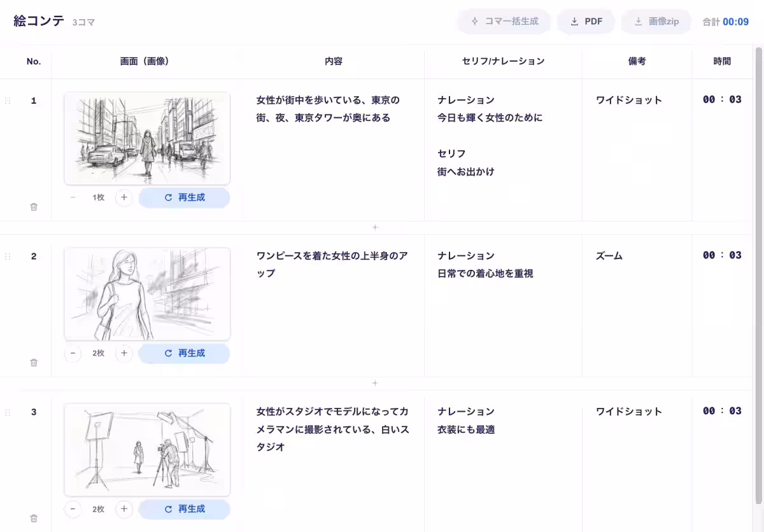The image size is (764, 532).
Task: Delete frame 2 with trash icon
Action: pos(34,363)
